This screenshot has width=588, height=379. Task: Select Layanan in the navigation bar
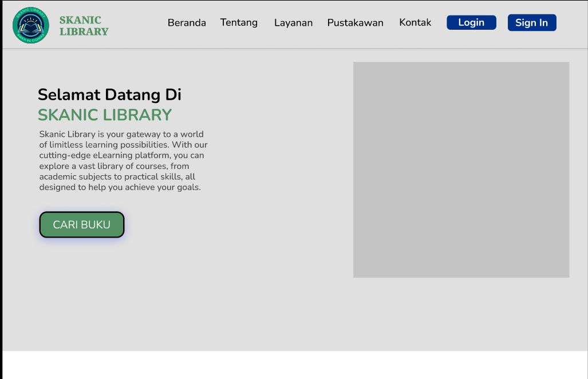click(293, 23)
